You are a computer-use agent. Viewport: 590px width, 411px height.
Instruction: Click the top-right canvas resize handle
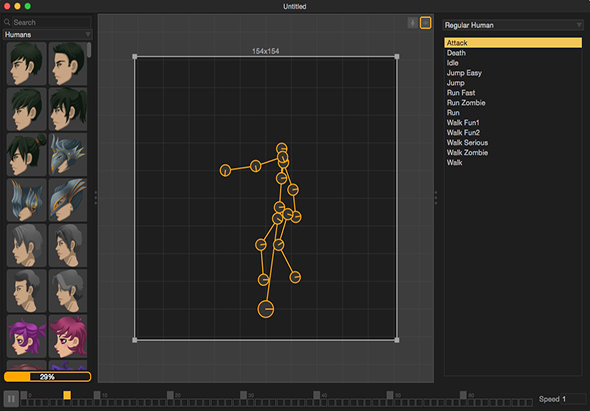click(397, 56)
